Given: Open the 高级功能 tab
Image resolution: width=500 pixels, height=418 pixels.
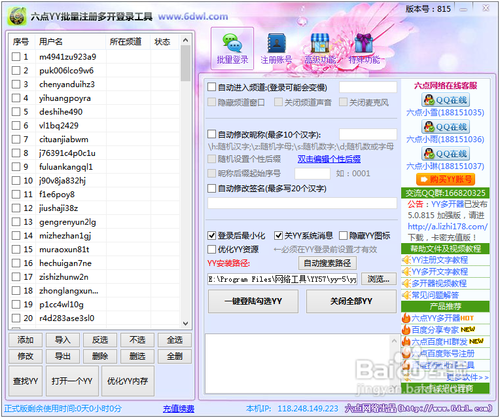Looking at the screenshot, I should pyautogui.click(x=320, y=49).
